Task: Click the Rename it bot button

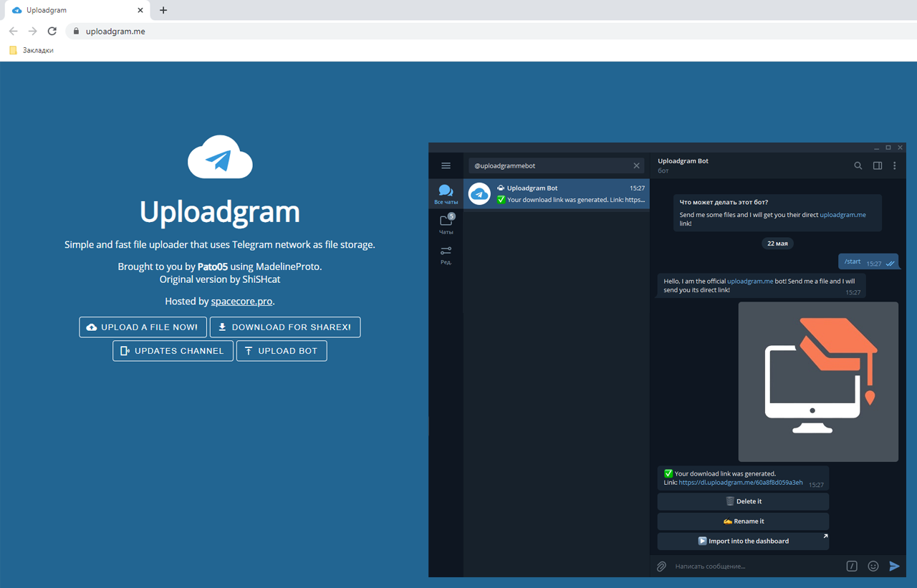Action: click(x=743, y=521)
